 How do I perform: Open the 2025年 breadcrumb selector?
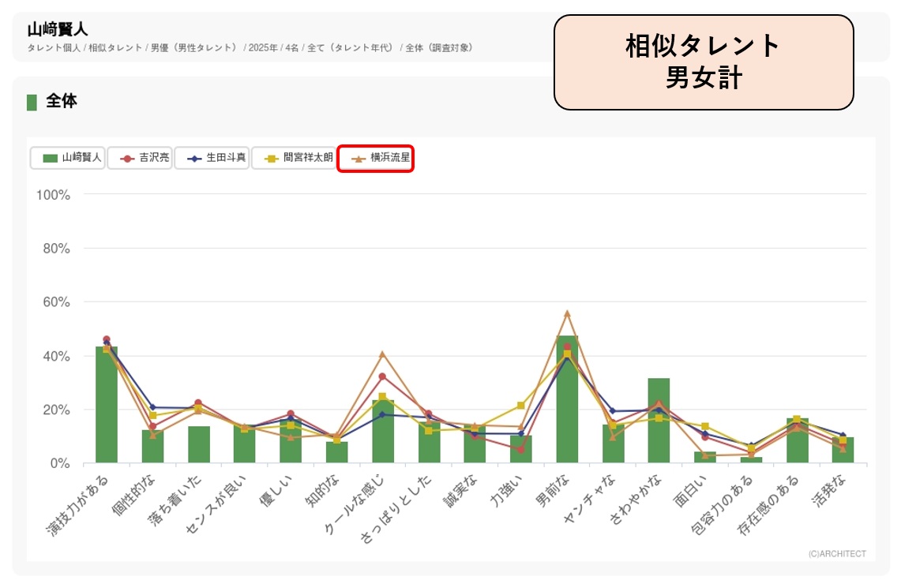262,48
